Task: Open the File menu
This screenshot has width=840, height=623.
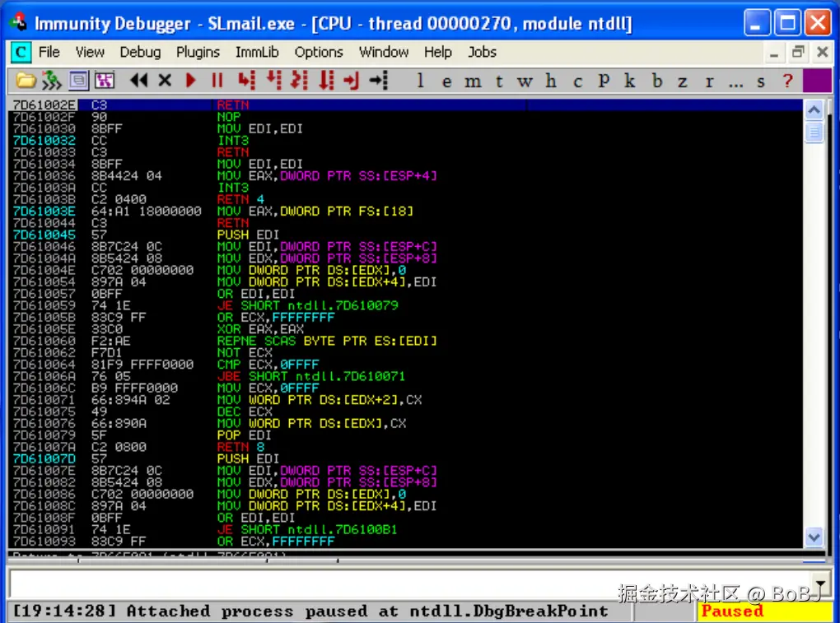Action: coord(49,52)
